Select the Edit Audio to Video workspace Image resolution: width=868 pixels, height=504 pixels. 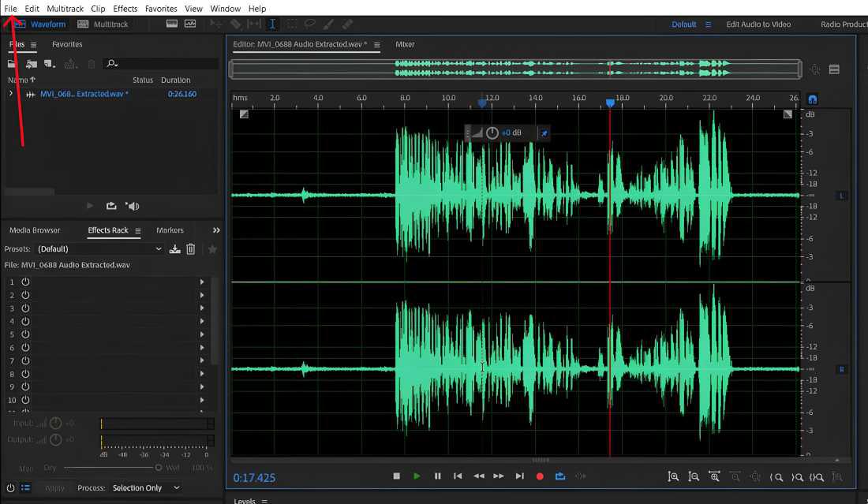tap(758, 24)
